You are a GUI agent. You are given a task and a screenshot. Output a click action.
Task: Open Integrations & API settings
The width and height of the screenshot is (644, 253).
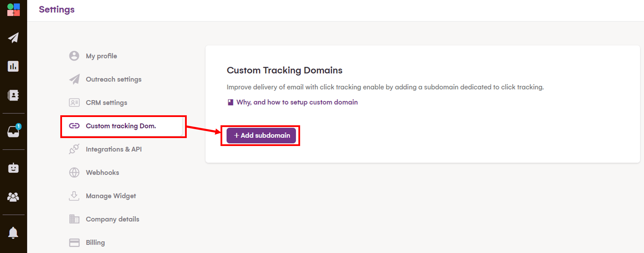point(113,149)
